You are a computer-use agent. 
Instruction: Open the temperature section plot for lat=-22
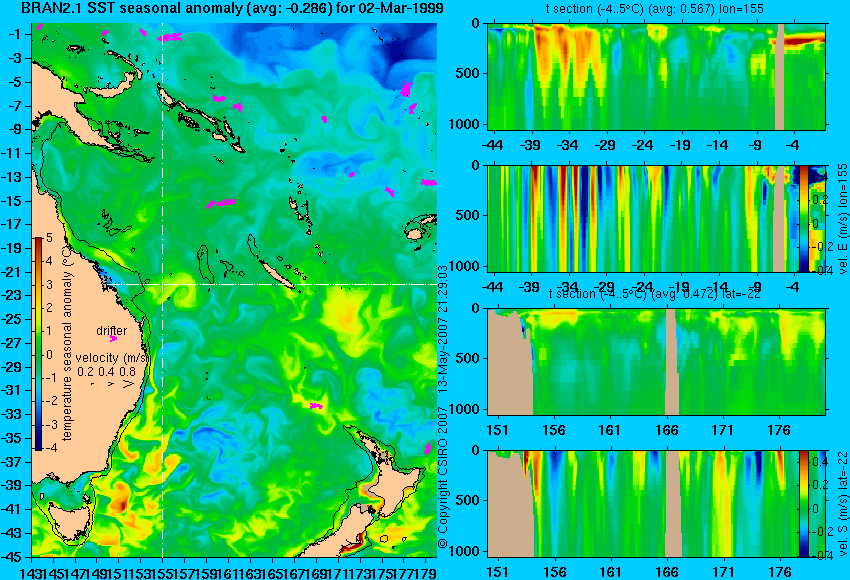point(656,362)
